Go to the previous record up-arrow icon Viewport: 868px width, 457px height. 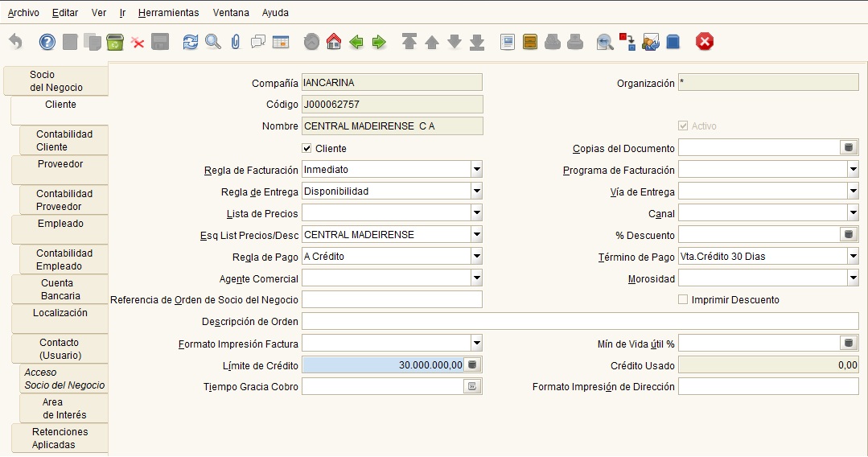(x=432, y=42)
